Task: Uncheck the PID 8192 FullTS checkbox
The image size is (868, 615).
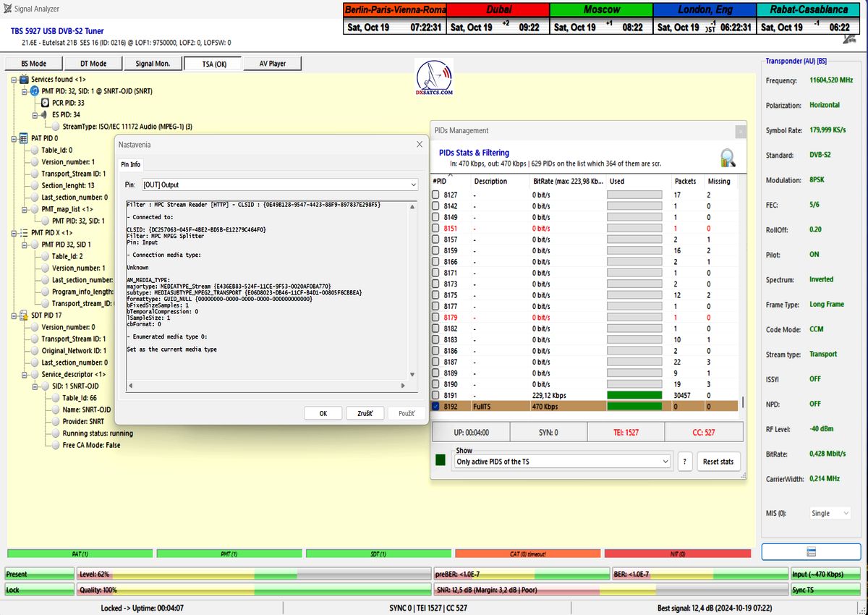Action: 436,407
